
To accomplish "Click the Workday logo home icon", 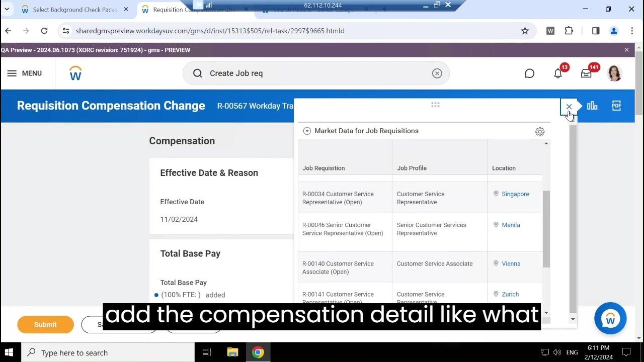I will coord(75,73).
